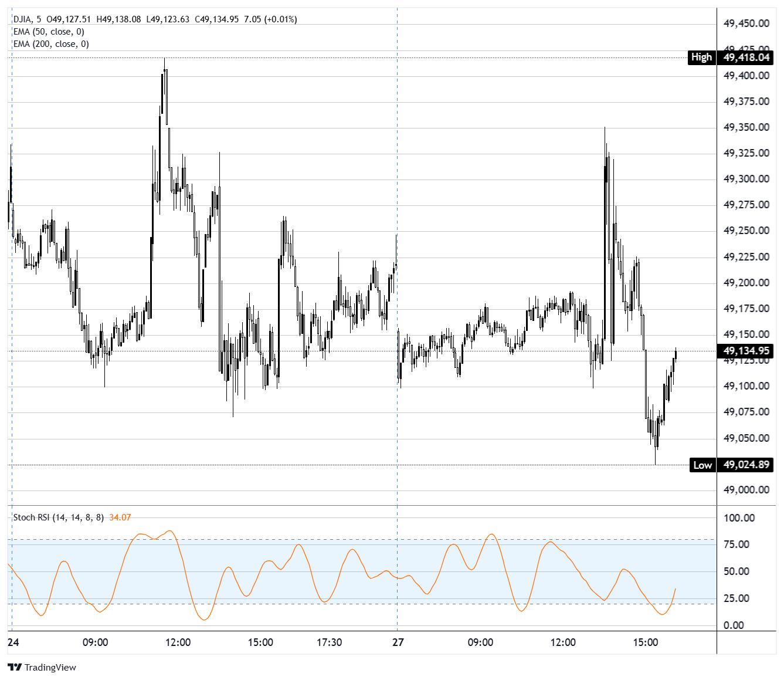Click the date 24 on the time axis
Viewport: 784px width, 680px height.
(13, 642)
